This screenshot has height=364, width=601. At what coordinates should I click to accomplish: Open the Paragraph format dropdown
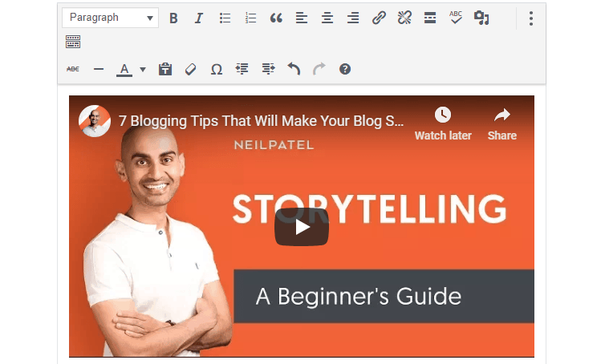point(110,18)
